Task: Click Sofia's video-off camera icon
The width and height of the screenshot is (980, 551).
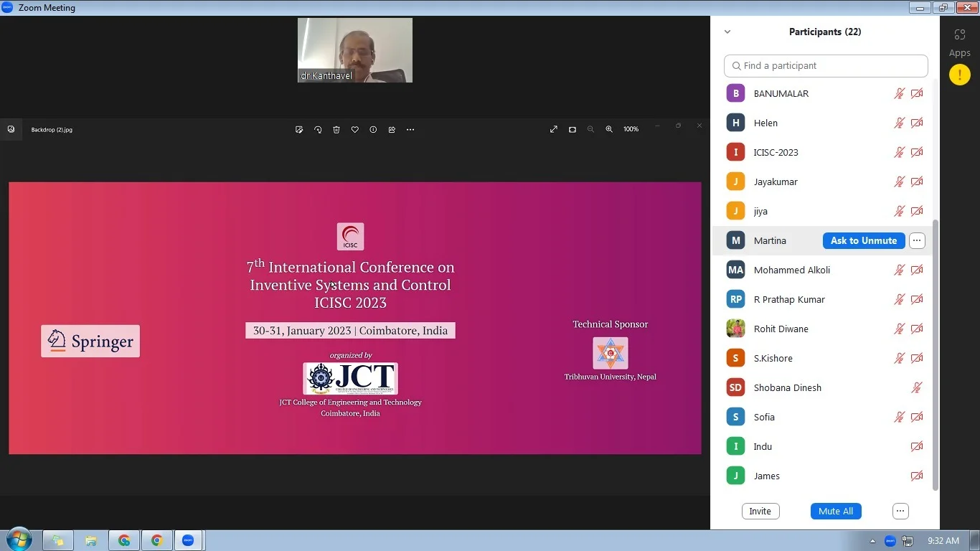Action: pyautogui.click(x=917, y=417)
